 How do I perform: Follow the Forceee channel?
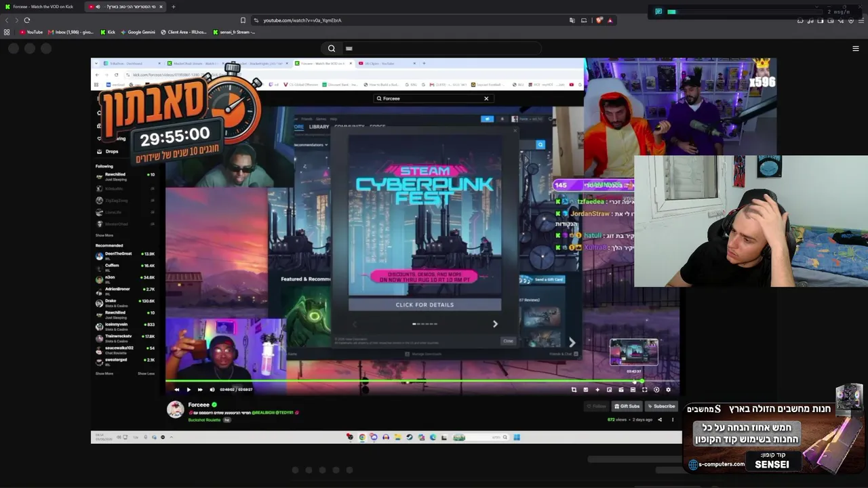[597, 406]
